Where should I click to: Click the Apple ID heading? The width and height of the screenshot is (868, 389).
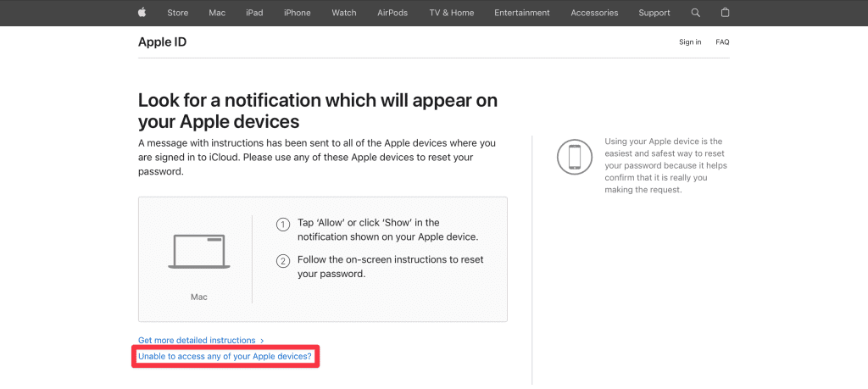(162, 42)
